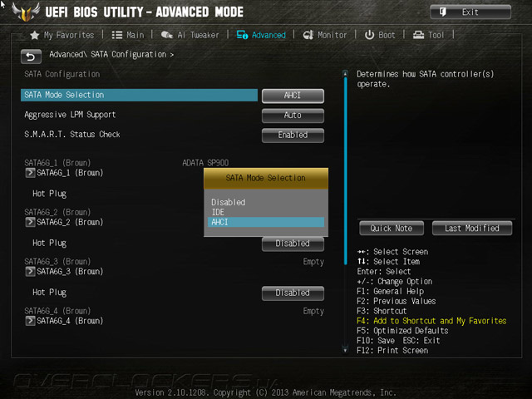532x399 pixels.
Task: Click the exit door icon
Action: tap(443, 12)
